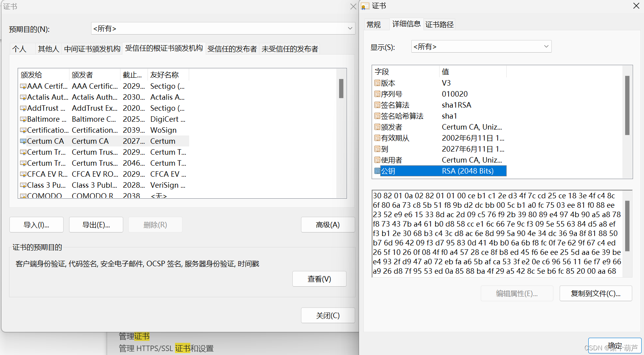Click the AAA Certificate row icon
This screenshot has height=355, width=644.
point(24,86)
